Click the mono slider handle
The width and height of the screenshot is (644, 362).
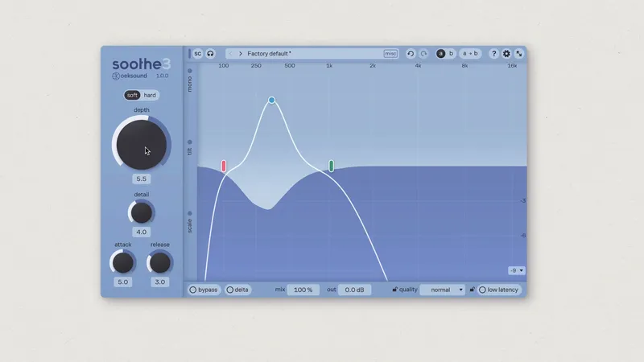coord(190,71)
